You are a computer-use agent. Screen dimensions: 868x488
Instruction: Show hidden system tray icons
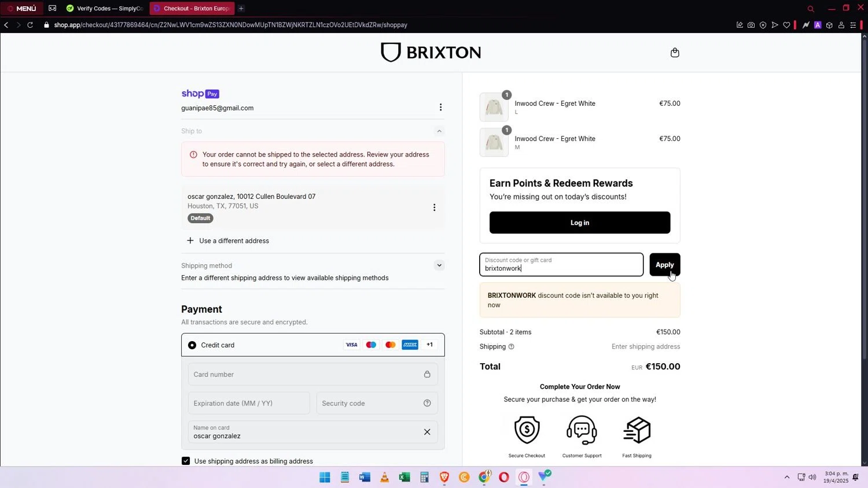787,477
